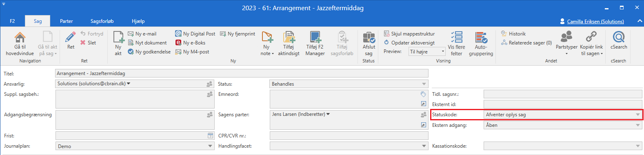Open Handlingsfacet dropdown
644x155 pixels.
click(424, 146)
